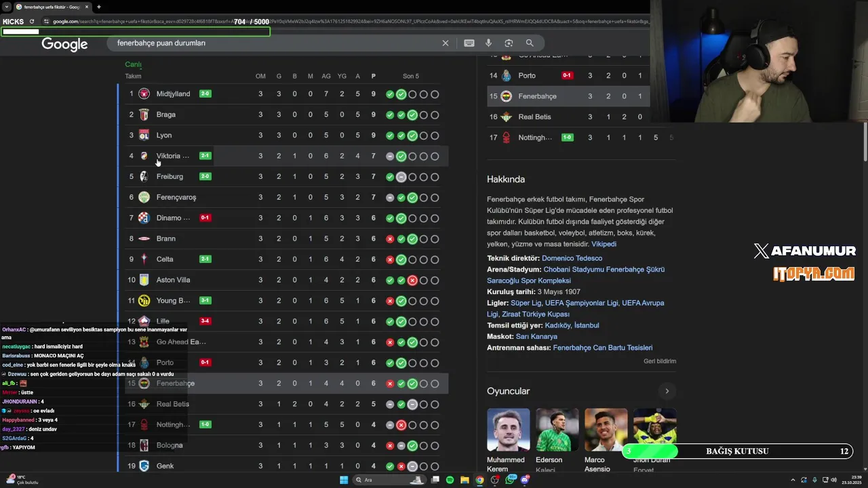
Task: Open Lyon team crest in standings
Action: coord(144,135)
